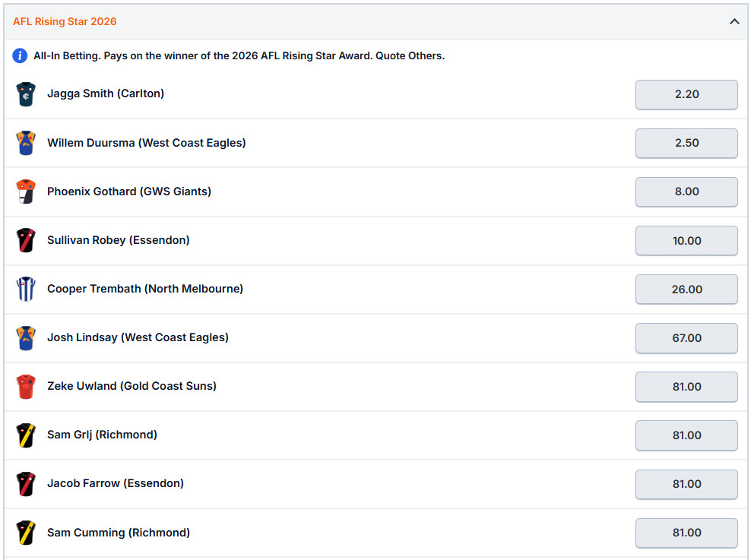Click the AFL Rising Star 2026 title
This screenshot has height=560, width=751.
point(65,21)
